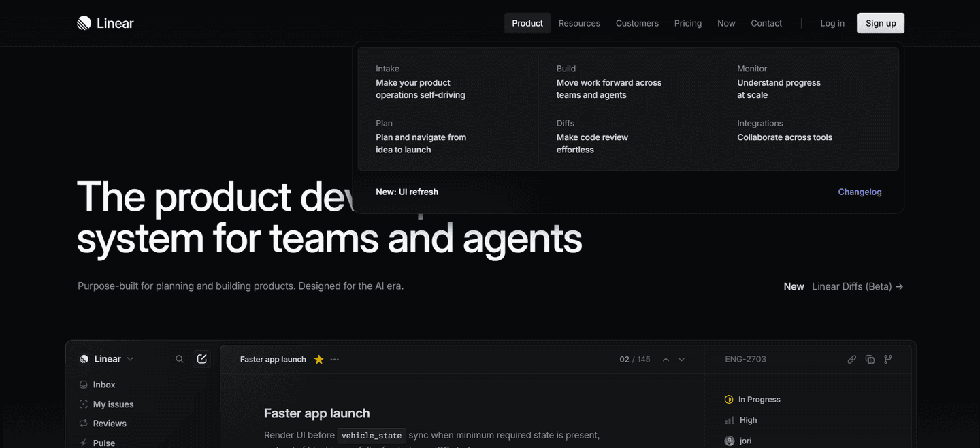Expand the Linear workspace dropdown chevron
This screenshot has width=980, height=448.
pyautogui.click(x=130, y=359)
